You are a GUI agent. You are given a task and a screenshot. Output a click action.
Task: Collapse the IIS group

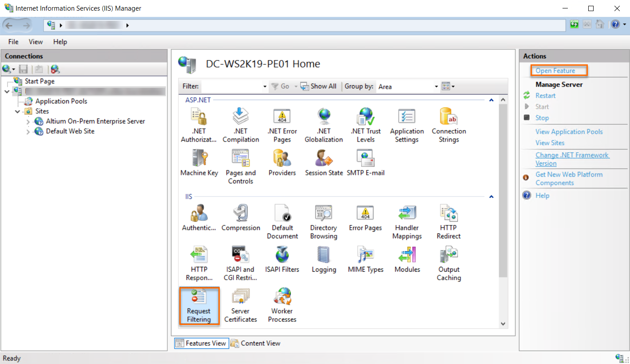point(491,196)
